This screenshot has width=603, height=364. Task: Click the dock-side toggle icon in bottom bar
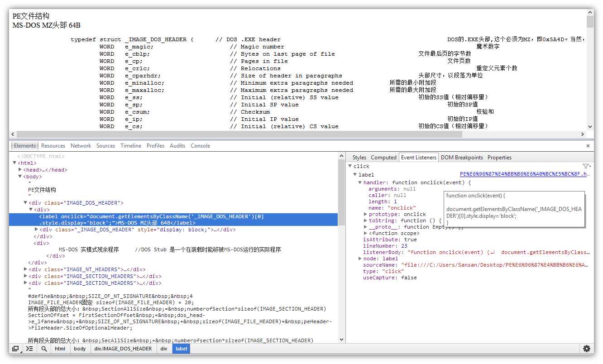click(x=15, y=349)
